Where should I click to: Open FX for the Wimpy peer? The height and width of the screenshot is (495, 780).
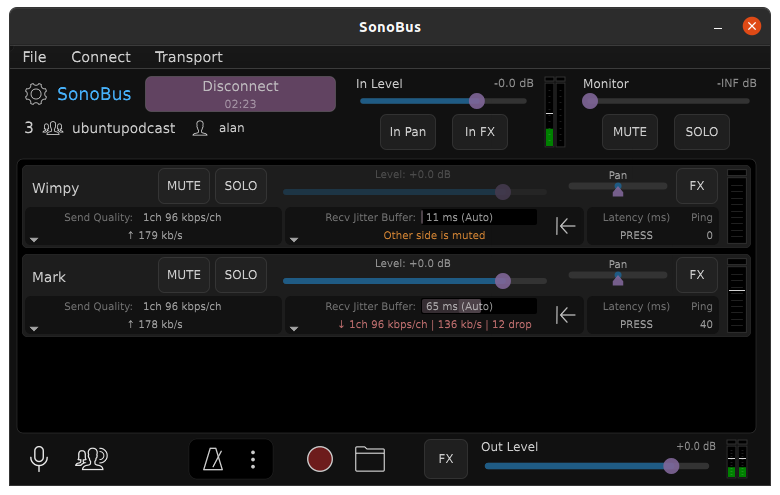point(697,186)
